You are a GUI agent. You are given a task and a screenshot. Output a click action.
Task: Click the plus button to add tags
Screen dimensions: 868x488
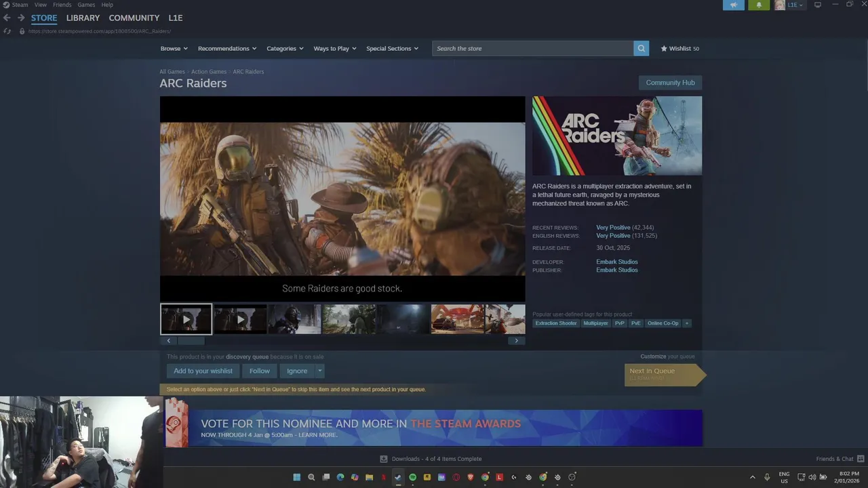[x=686, y=323]
